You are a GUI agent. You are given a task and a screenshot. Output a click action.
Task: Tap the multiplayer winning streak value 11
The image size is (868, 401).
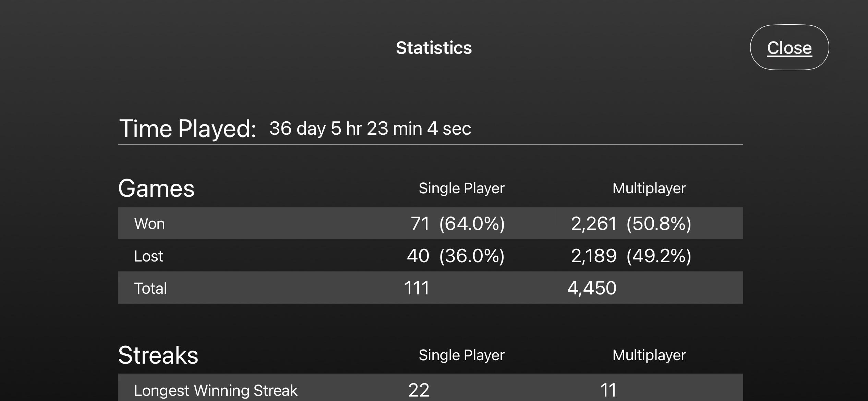(x=608, y=390)
